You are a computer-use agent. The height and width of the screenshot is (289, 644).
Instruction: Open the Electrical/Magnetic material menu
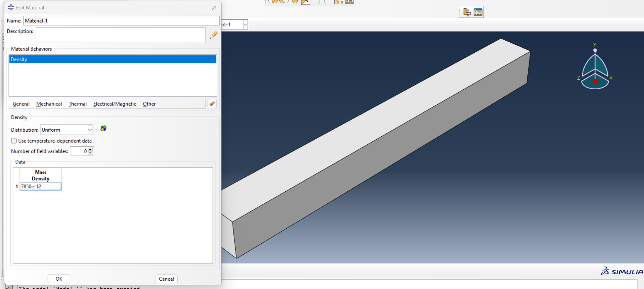[x=115, y=104]
